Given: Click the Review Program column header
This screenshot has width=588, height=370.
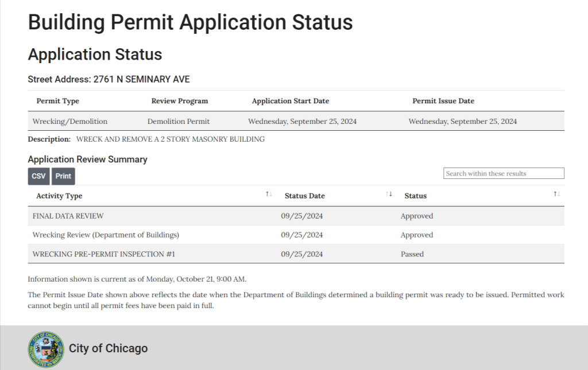Looking at the screenshot, I should pos(179,101).
